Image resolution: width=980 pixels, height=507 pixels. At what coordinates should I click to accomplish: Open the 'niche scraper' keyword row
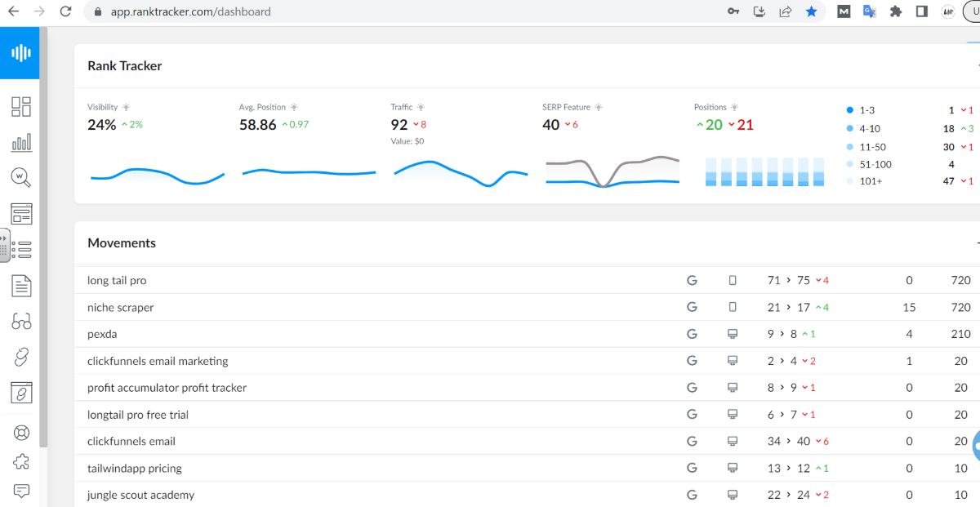[x=527, y=307]
